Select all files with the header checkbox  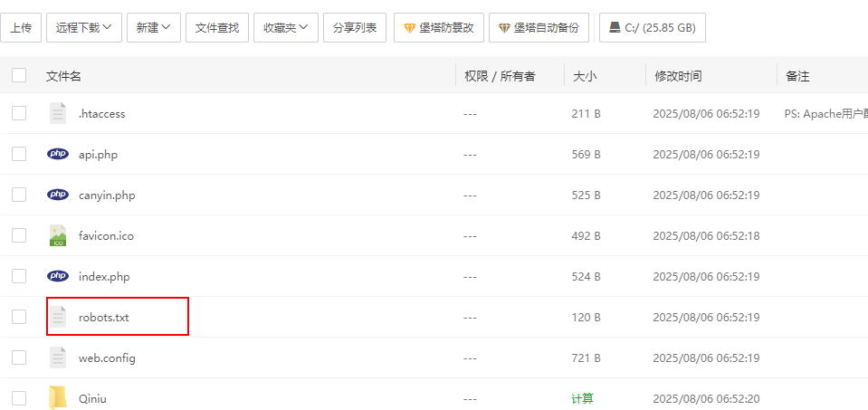click(x=19, y=75)
